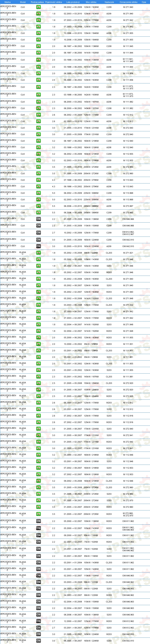This screenshot has width=150, height=644.
Task: Click petrol icon in CLK A209 M 112.912 row
Action: pyautogui.click(x=38, y=121)
